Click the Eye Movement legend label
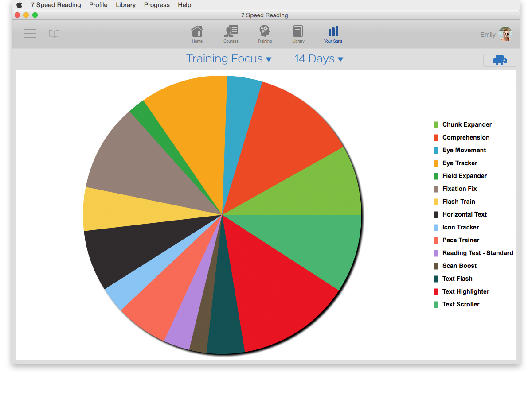Image resolution: width=532 pixels, height=403 pixels. (464, 151)
